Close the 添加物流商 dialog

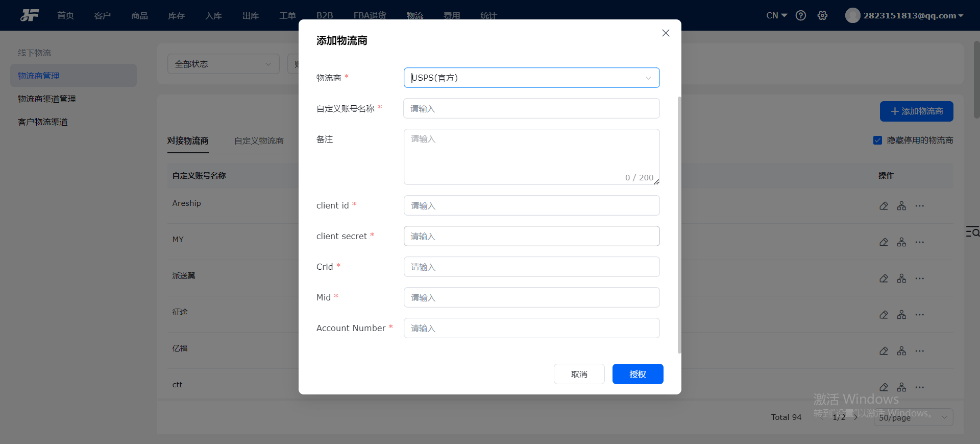pyautogui.click(x=666, y=33)
